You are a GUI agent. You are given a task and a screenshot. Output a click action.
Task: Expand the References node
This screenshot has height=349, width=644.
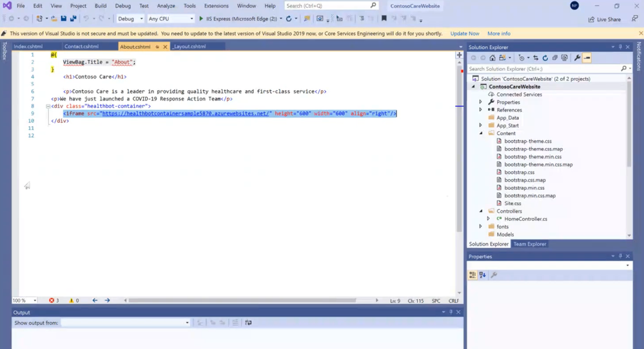click(480, 110)
